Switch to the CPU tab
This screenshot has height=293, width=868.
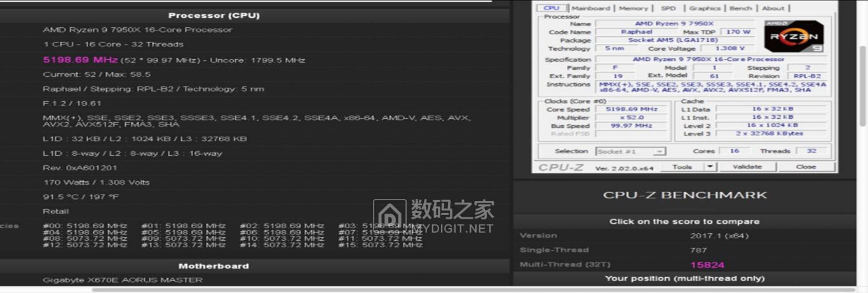[552, 8]
